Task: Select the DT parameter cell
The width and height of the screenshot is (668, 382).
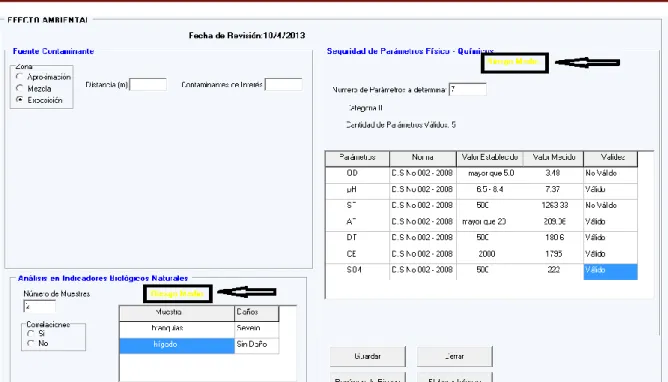Action: click(x=357, y=238)
